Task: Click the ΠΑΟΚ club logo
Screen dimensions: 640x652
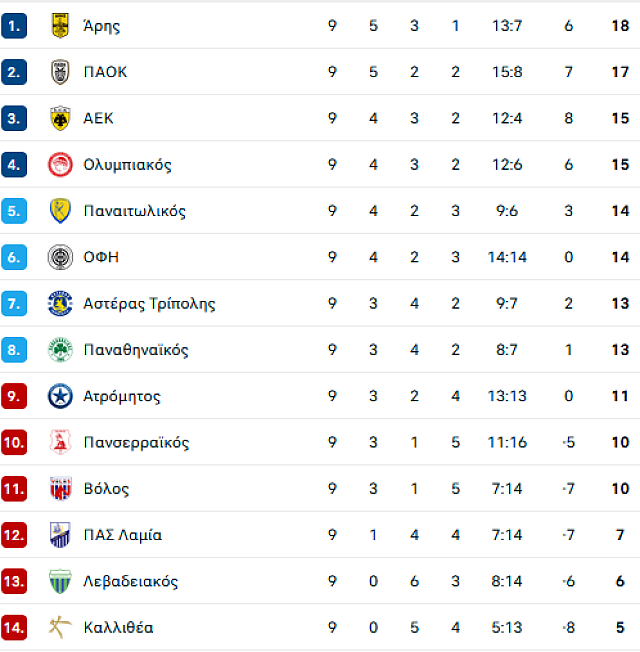Action: tap(60, 72)
